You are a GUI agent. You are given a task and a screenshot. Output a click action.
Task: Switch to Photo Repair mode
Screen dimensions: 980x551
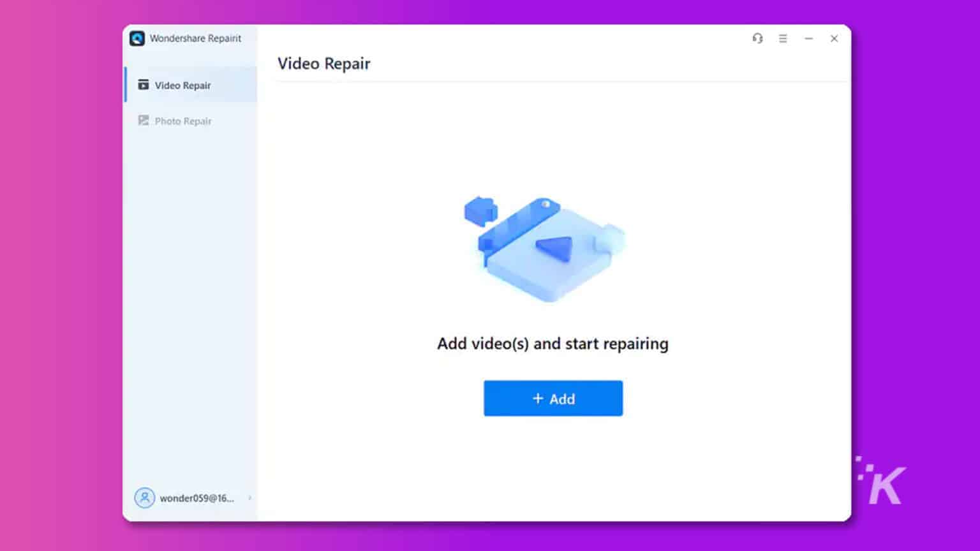183,121
